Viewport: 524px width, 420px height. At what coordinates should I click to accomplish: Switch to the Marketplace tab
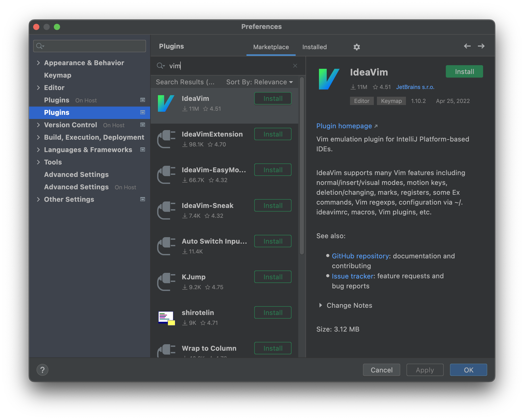tap(271, 47)
